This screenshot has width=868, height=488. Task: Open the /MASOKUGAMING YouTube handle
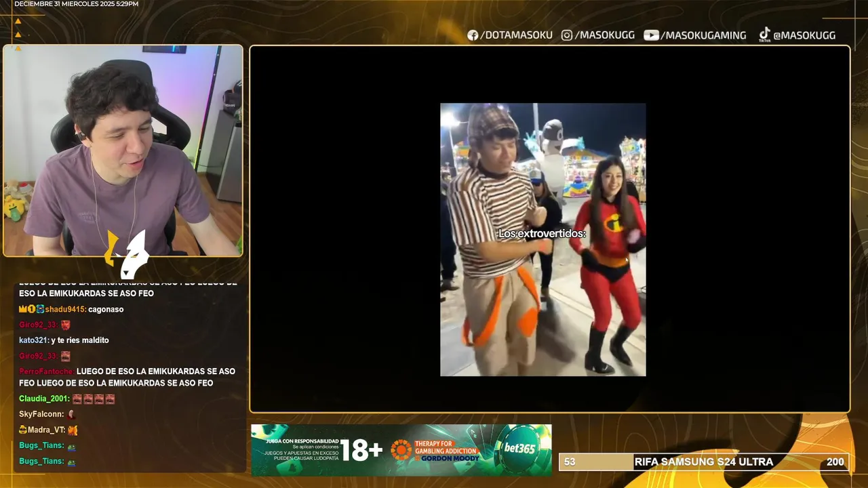tap(703, 35)
